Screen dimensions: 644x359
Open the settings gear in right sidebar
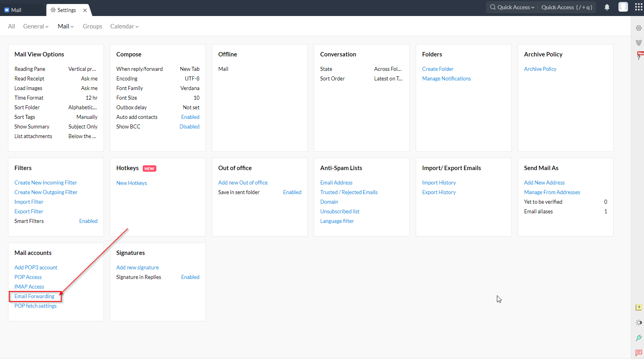[x=639, y=28]
